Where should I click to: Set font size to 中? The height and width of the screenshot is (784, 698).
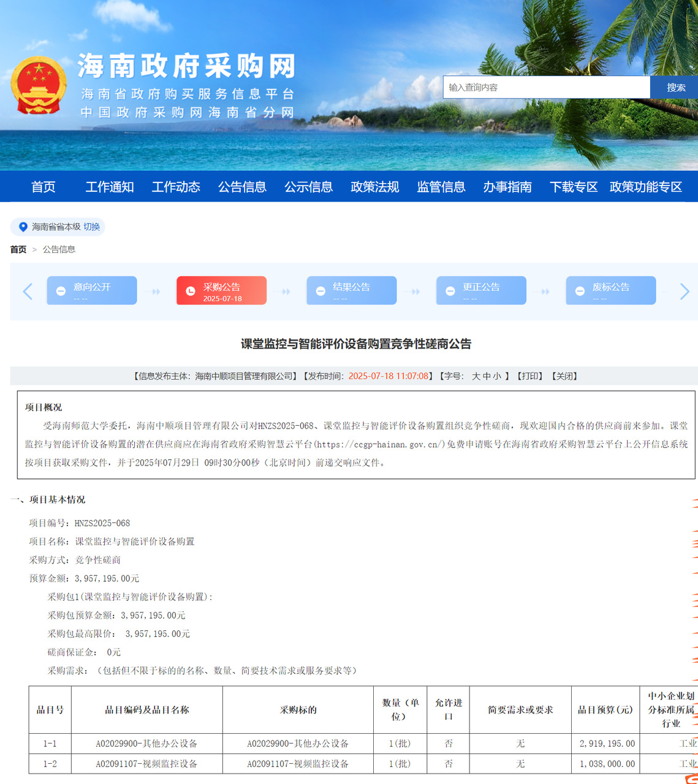coord(487,376)
